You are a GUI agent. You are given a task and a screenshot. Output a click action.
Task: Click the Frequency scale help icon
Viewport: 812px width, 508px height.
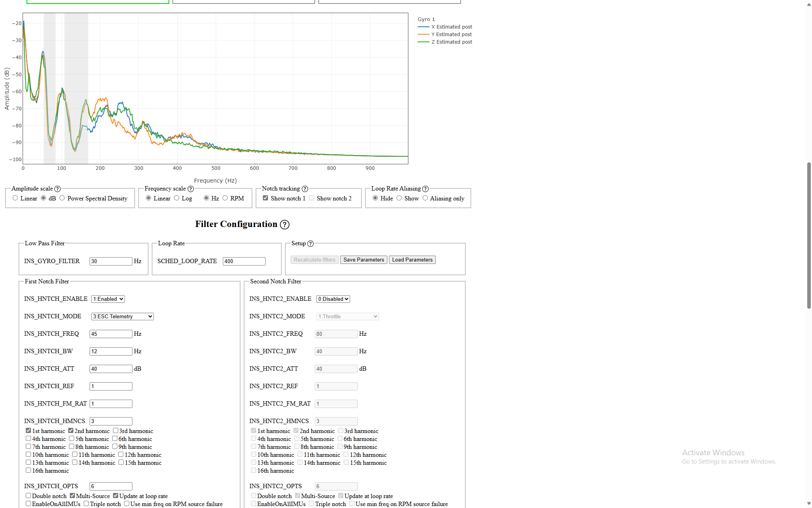coord(191,189)
